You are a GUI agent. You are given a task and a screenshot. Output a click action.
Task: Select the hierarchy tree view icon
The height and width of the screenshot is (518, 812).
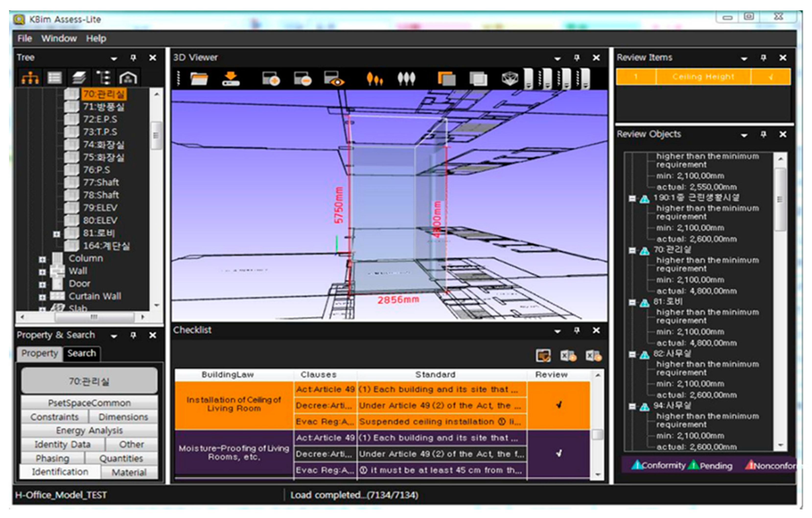[30, 78]
